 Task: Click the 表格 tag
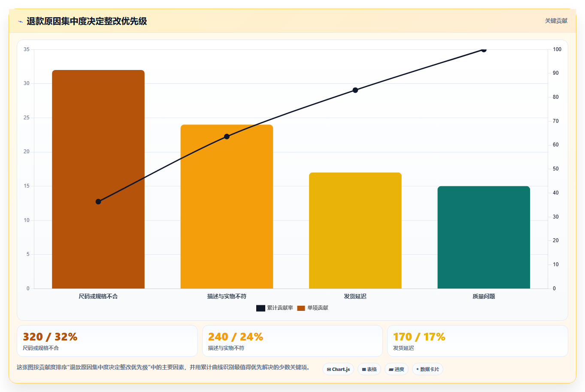pyautogui.click(x=369, y=369)
